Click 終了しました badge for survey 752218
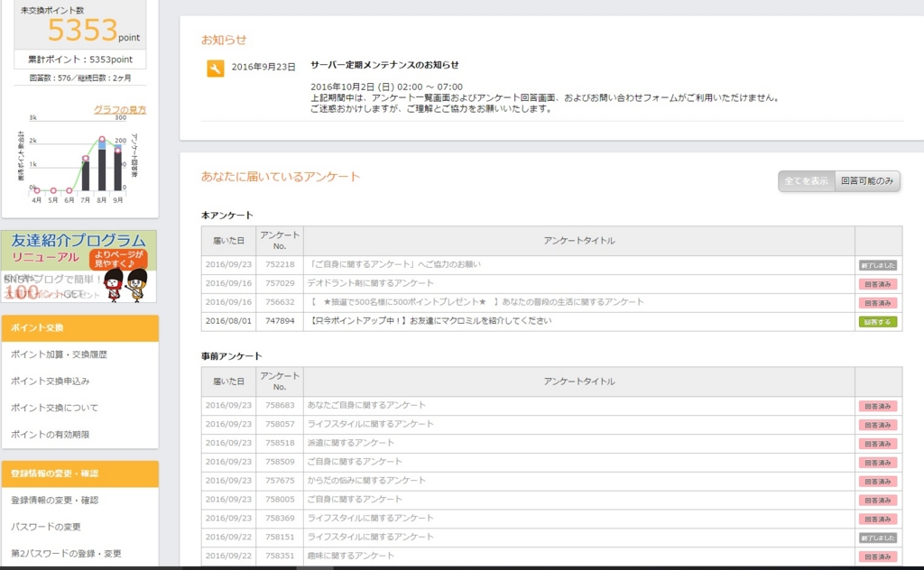 [877, 265]
